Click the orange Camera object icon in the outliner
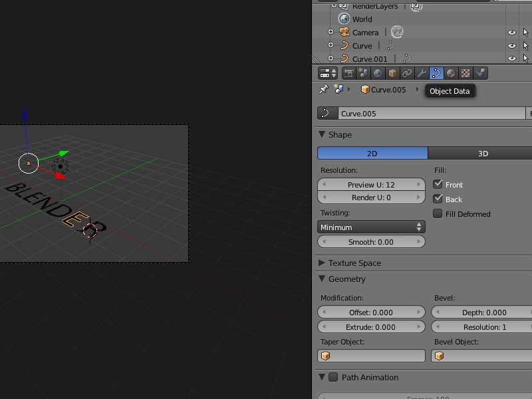 (x=344, y=32)
